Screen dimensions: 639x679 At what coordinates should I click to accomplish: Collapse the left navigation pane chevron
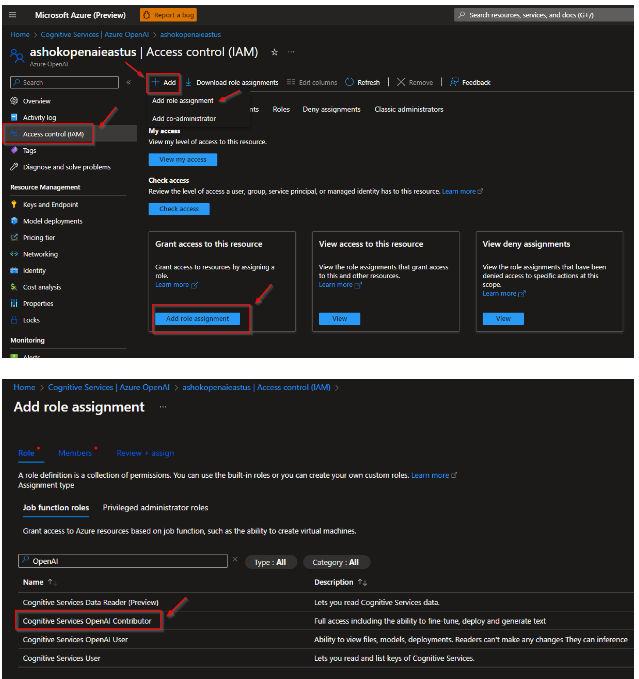(x=129, y=82)
